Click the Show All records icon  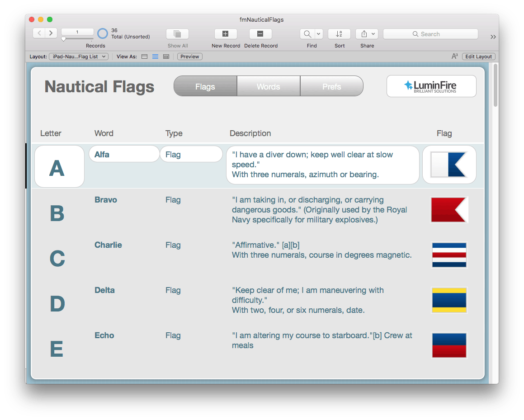177,34
